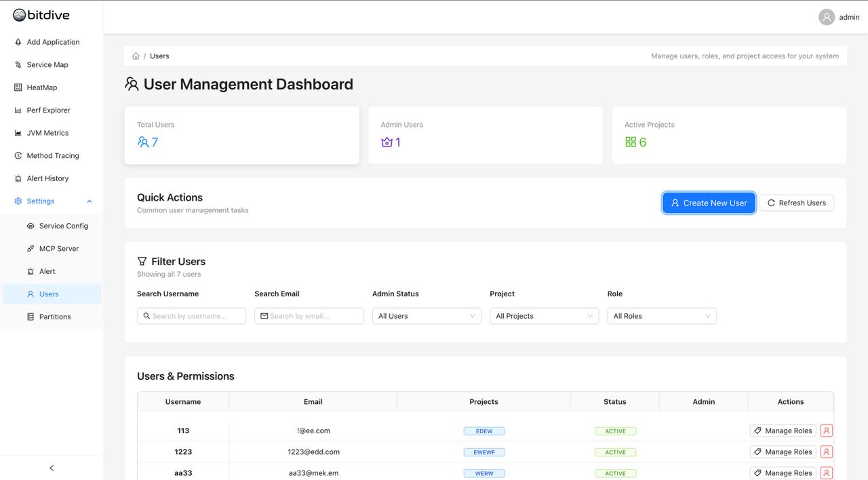Click the red user icon for user aa33
Viewport: 868px width, 480px height.
[826, 473]
